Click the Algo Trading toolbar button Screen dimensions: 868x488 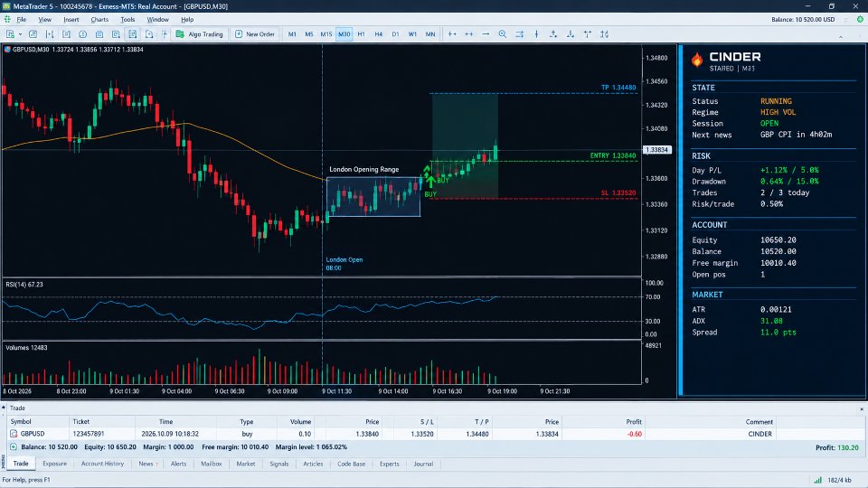click(199, 34)
